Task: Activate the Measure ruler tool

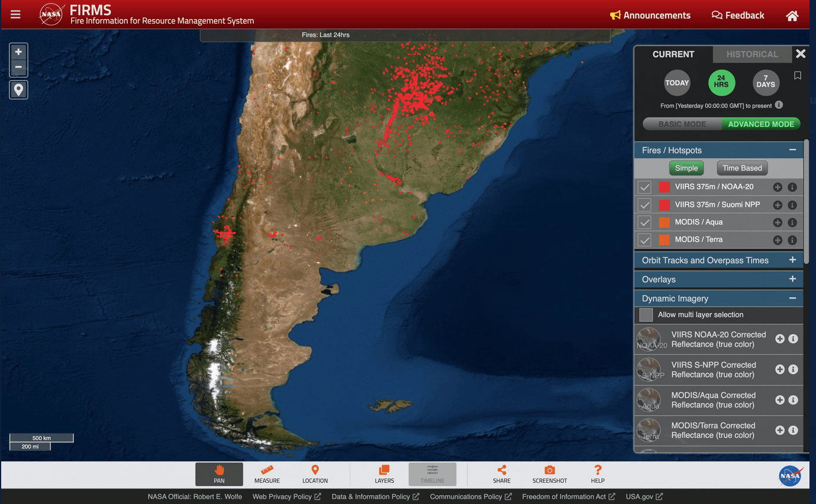Action: coord(267,474)
